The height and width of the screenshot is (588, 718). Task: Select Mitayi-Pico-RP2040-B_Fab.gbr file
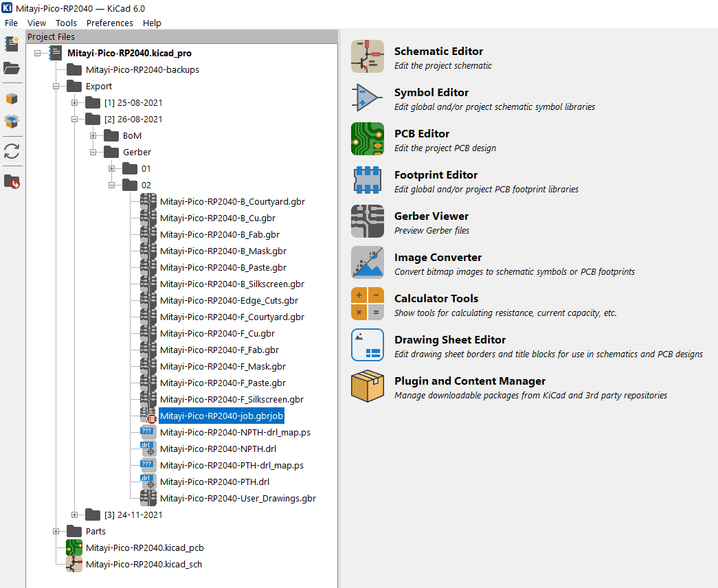click(220, 234)
